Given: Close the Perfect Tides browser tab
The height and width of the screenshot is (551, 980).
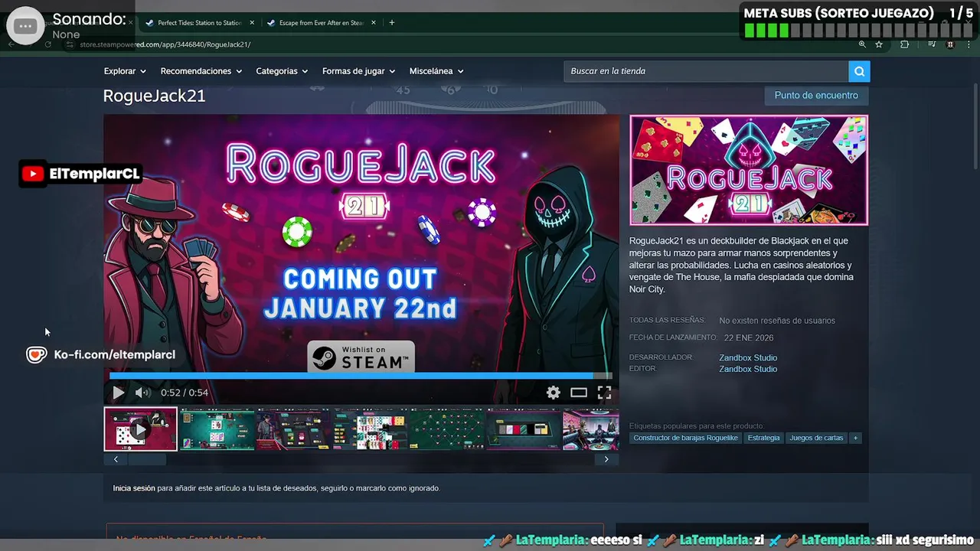Looking at the screenshot, I should pos(252,23).
